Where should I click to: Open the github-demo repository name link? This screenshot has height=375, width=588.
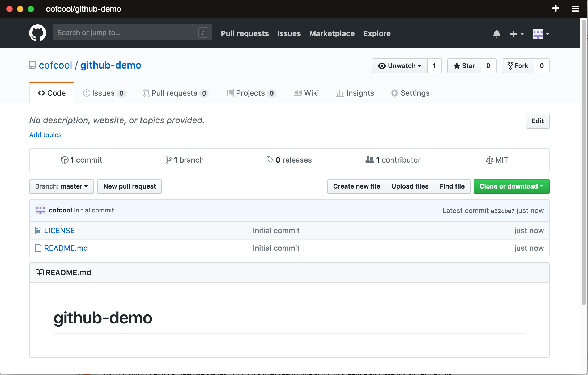click(111, 65)
